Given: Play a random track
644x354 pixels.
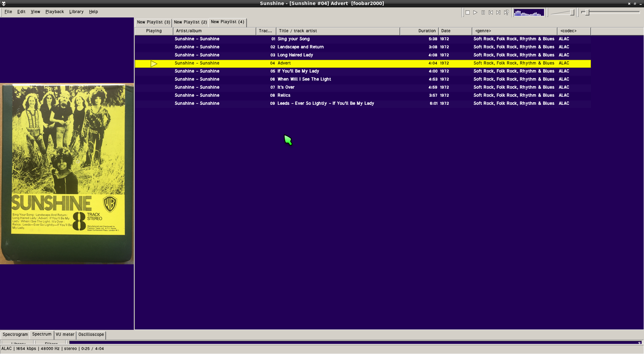Looking at the screenshot, I should tap(506, 12).
